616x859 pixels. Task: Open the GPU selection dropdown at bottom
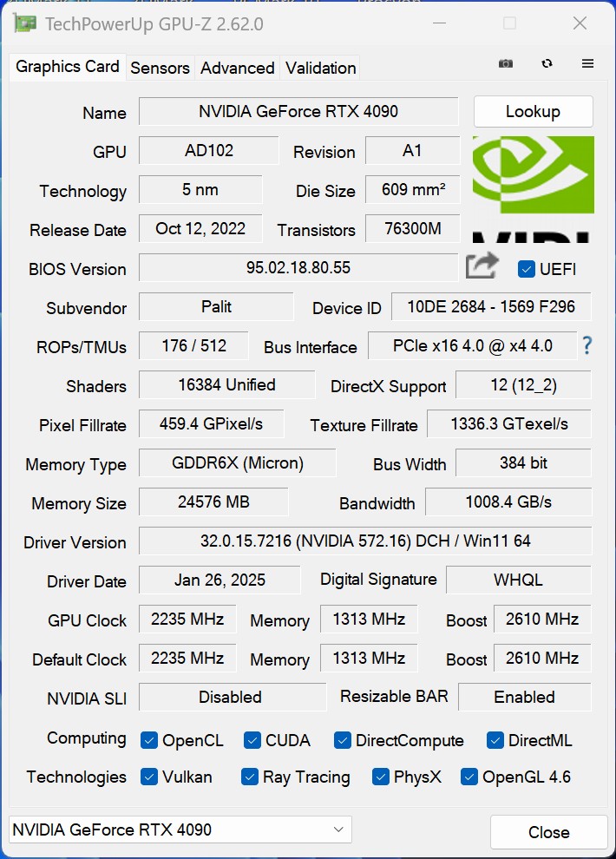pos(180,829)
